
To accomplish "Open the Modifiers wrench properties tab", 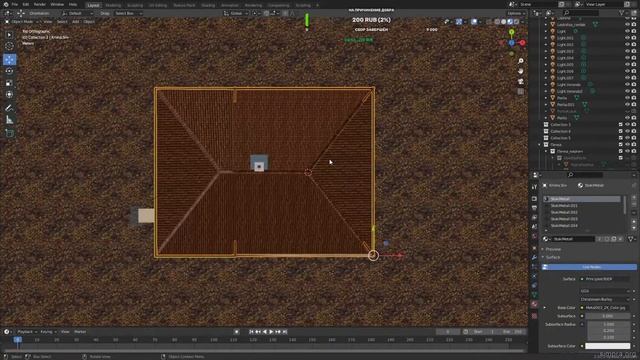I will pyautogui.click(x=534, y=258).
